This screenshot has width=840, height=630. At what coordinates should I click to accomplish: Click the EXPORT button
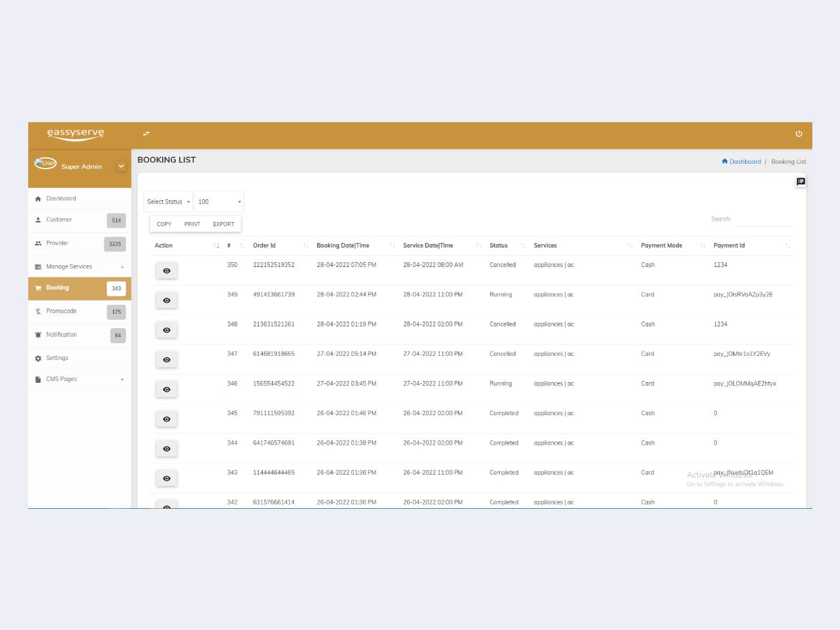(223, 224)
